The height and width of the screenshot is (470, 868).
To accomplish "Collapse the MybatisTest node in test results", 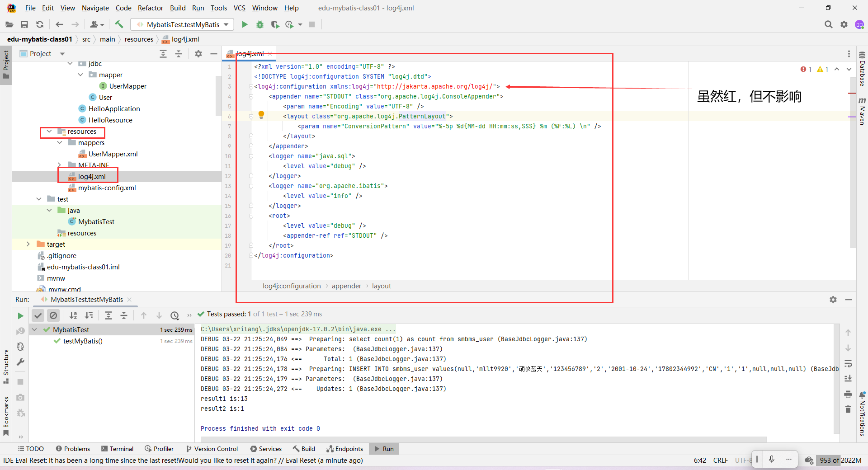I will coord(34,330).
